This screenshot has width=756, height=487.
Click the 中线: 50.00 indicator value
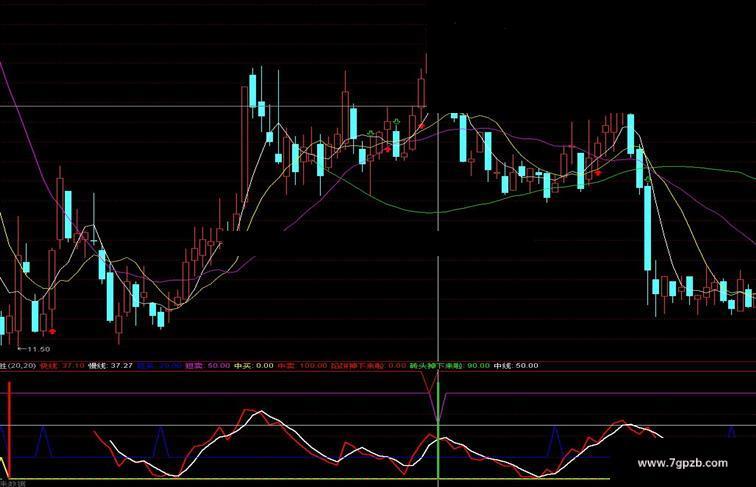click(x=516, y=365)
